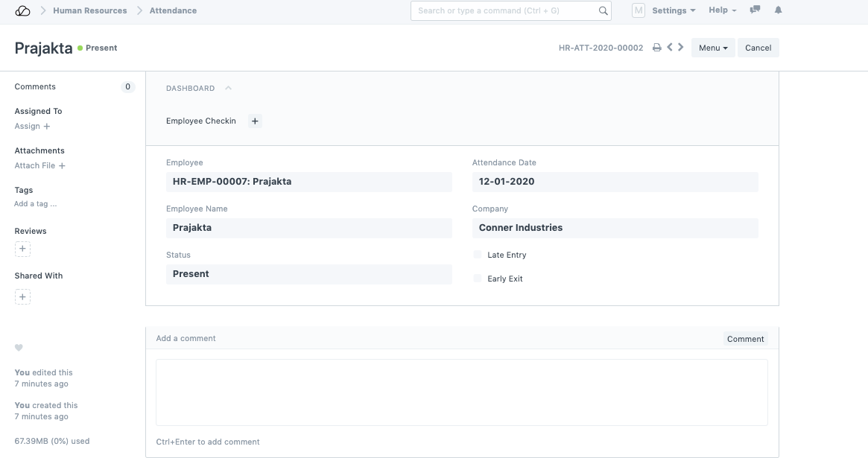Expand the Settings dropdown

(674, 10)
